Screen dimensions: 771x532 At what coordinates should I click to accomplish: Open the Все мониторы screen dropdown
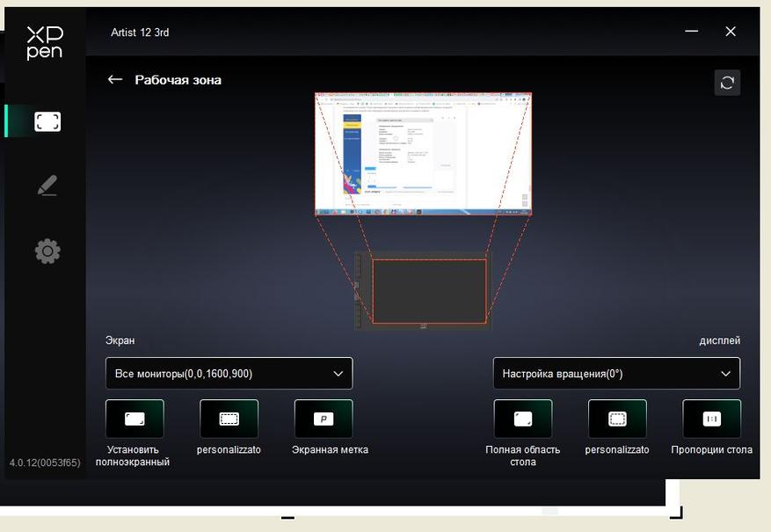pos(229,374)
